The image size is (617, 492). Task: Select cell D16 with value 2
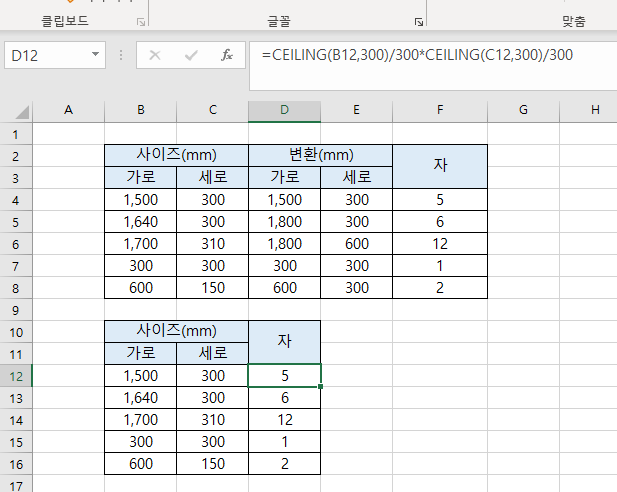click(x=284, y=464)
